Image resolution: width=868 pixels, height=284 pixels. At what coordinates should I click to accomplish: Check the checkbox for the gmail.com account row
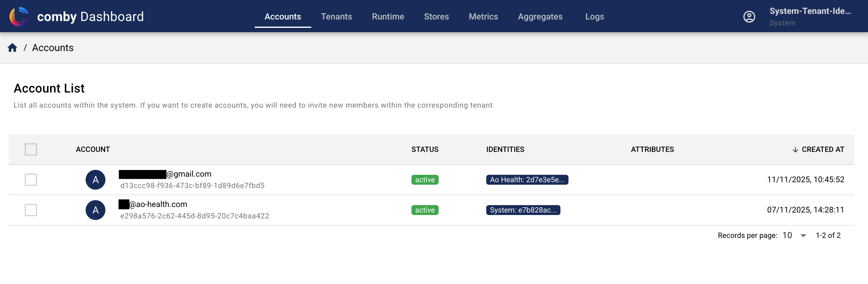coord(31,179)
